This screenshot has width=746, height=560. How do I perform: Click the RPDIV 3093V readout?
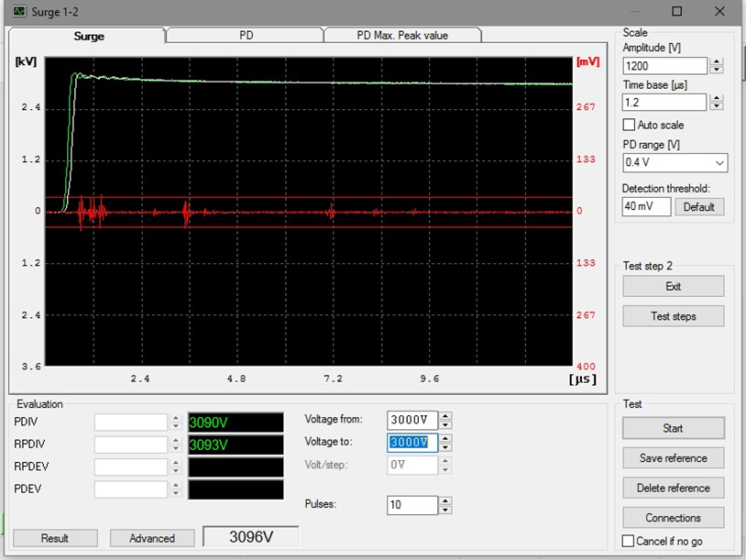pos(236,445)
